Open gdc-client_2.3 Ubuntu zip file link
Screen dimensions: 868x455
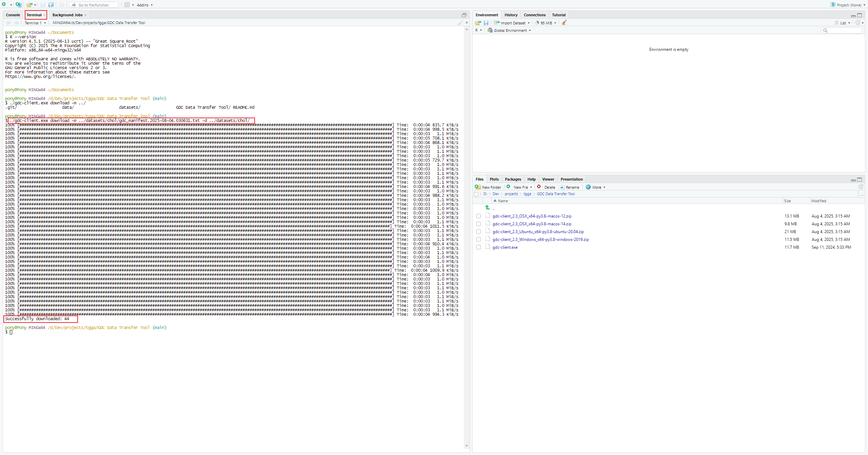coord(538,232)
